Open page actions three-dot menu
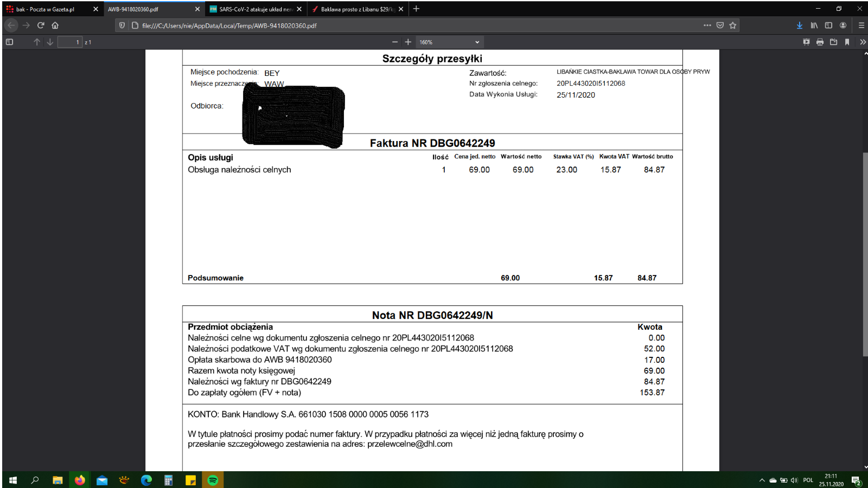 (707, 25)
